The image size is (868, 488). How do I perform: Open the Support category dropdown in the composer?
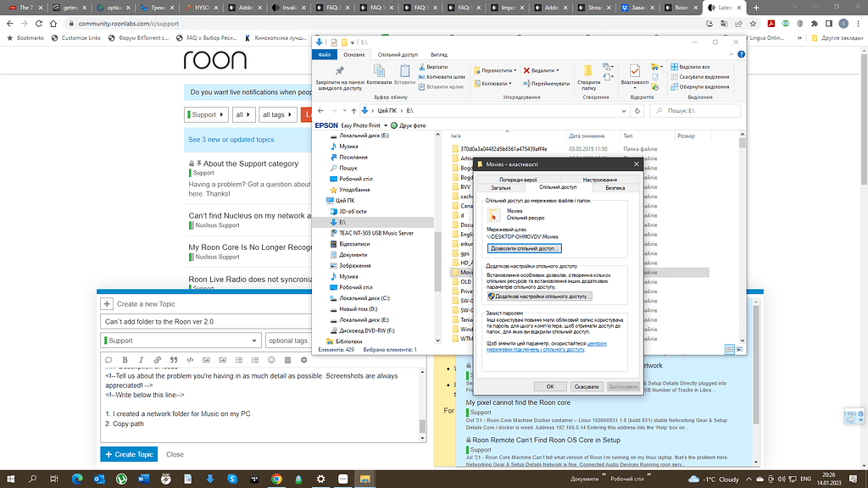(x=181, y=341)
